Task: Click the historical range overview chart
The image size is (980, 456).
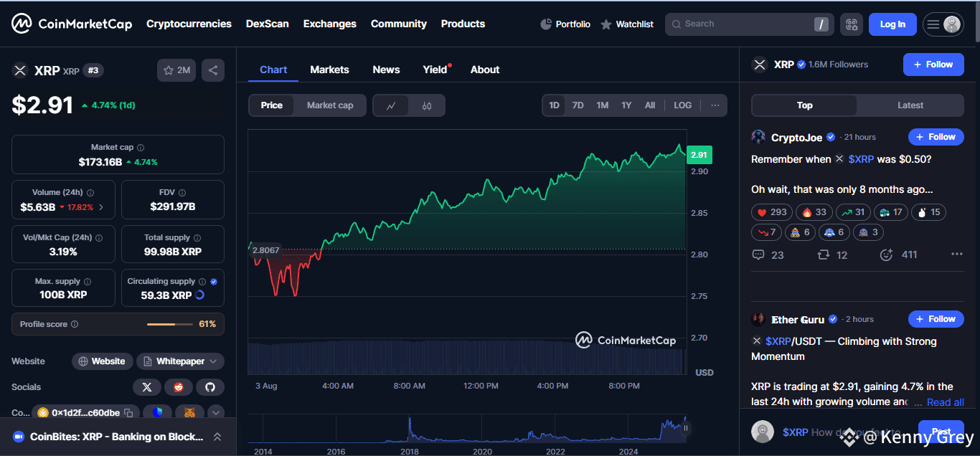Action: point(466,430)
